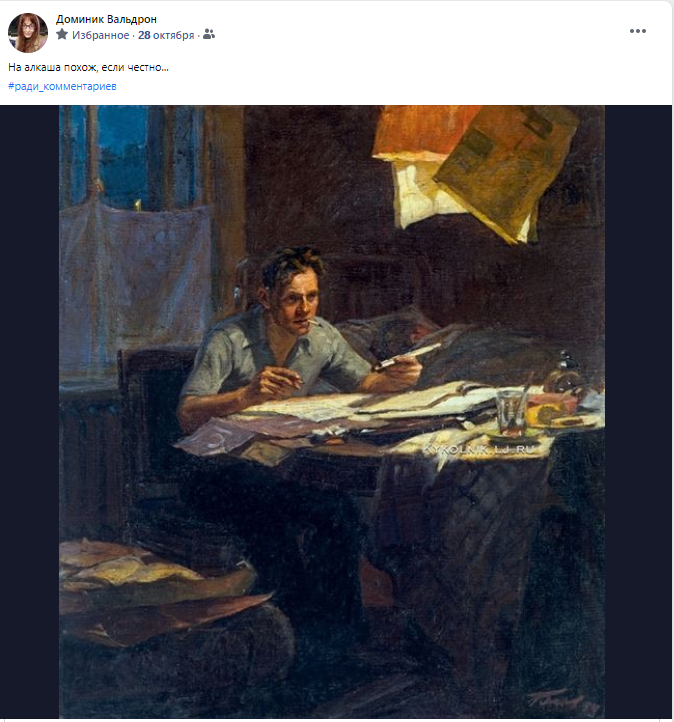The height and width of the screenshot is (722, 674).
Task: Click the author name Доминик Вальдрон
Action: 106,19
